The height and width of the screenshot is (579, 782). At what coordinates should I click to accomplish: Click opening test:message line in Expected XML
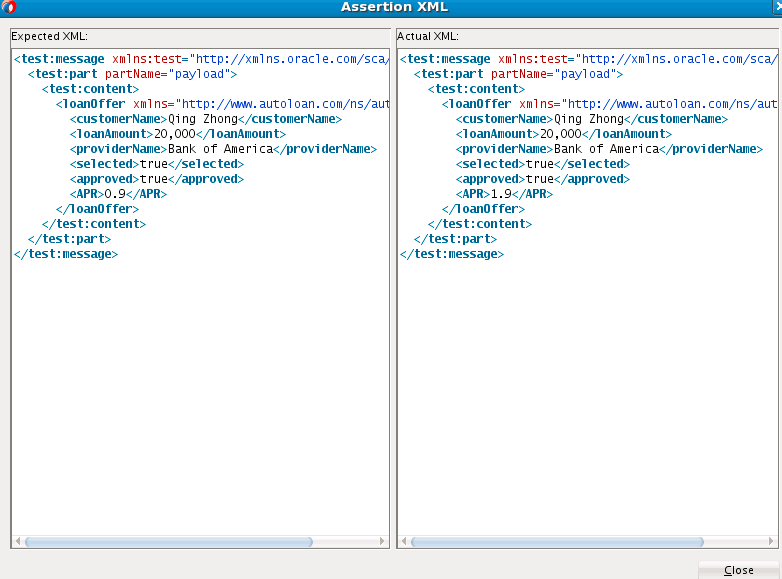[201, 59]
